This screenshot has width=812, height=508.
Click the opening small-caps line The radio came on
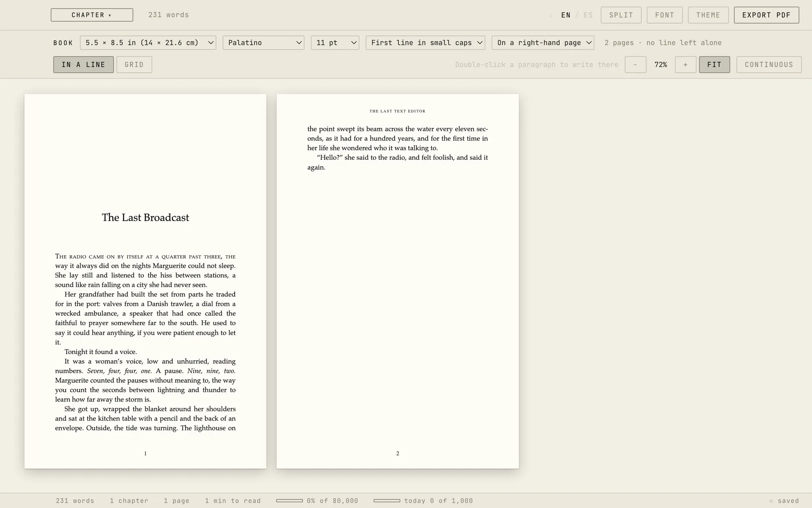pos(145,256)
